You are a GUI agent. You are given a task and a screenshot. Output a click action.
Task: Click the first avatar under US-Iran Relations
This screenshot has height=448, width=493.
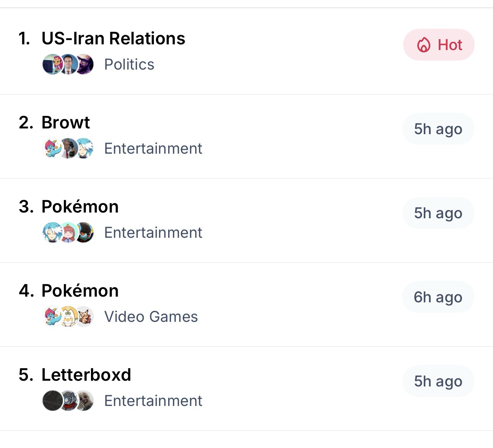click(52, 64)
